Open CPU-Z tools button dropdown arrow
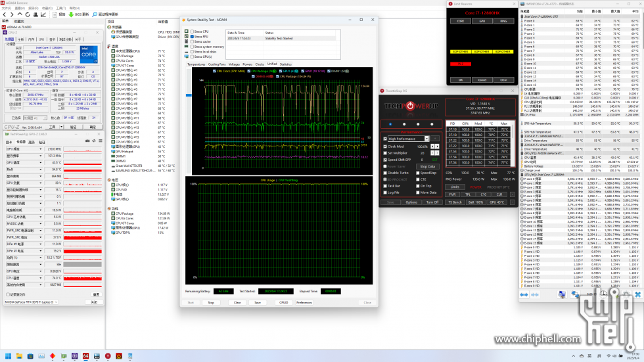 pos(62,127)
